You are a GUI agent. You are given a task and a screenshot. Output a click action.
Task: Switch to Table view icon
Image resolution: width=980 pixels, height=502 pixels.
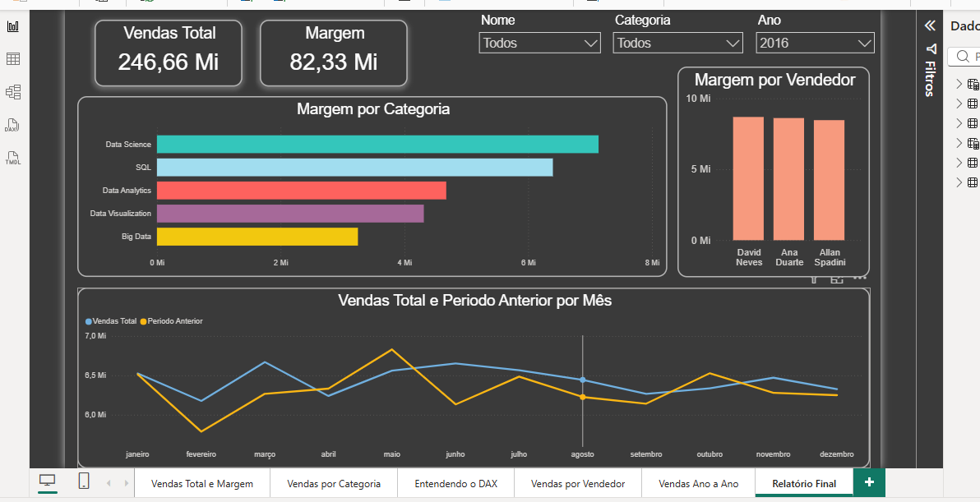[13, 58]
